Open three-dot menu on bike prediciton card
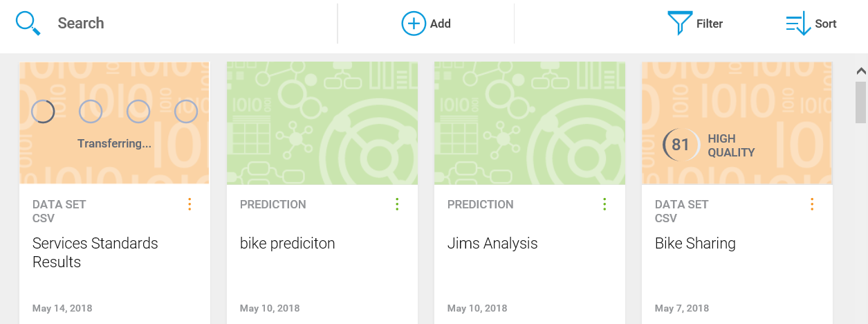This screenshot has width=868, height=324. pos(397,204)
